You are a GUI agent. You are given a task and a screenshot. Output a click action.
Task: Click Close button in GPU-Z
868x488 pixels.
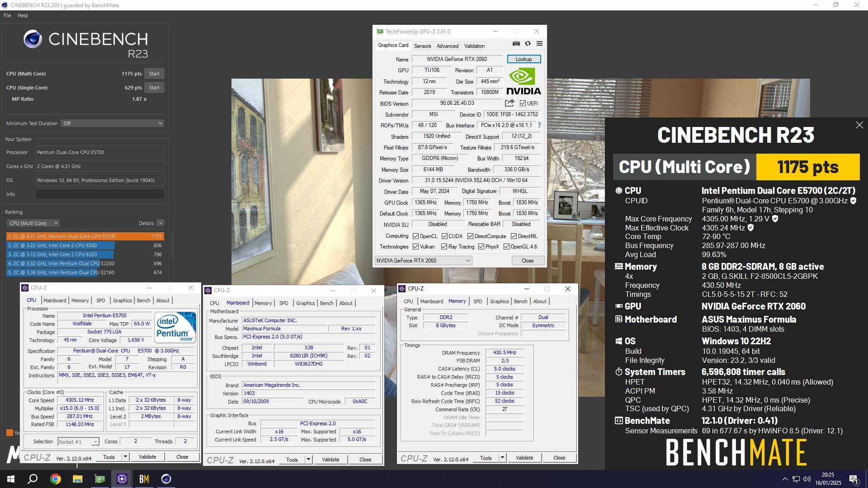point(528,261)
